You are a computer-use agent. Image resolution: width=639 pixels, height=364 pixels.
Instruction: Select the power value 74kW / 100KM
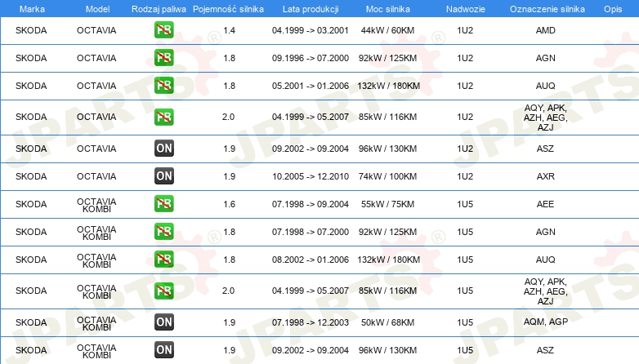[387, 176]
